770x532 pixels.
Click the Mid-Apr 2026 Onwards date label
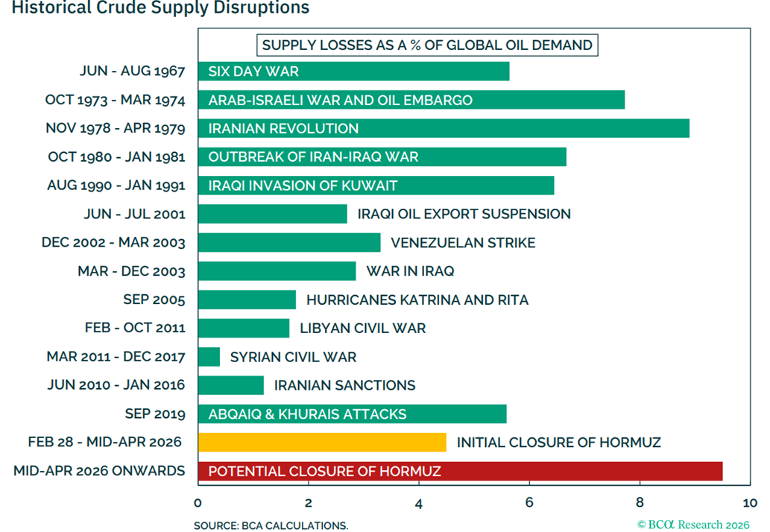(x=99, y=471)
